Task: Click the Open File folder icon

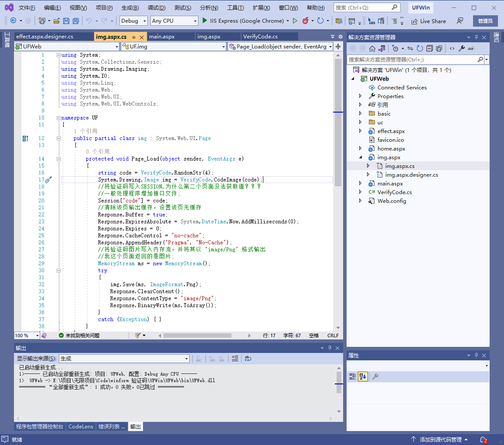Action: [x=57, y=21]
